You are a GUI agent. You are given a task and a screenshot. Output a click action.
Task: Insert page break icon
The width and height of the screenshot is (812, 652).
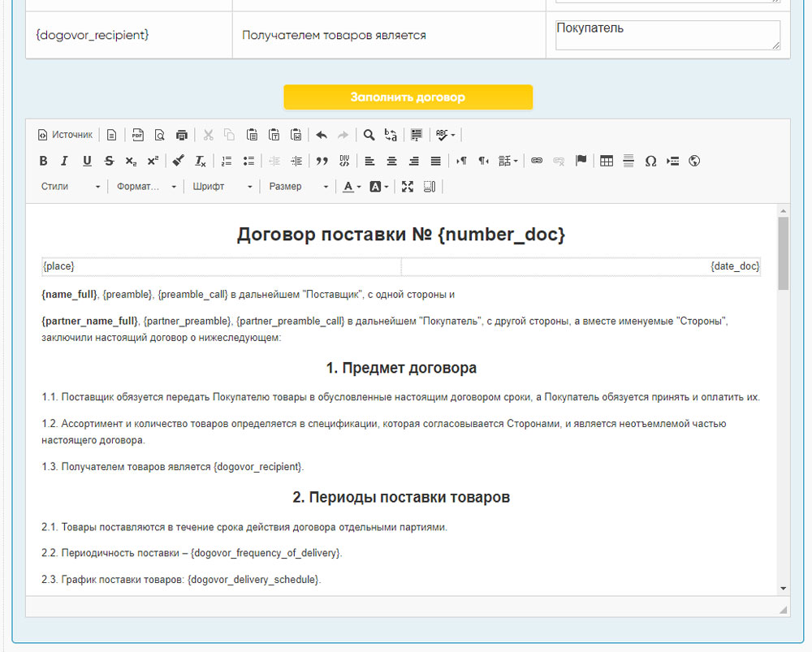[672, 161]
